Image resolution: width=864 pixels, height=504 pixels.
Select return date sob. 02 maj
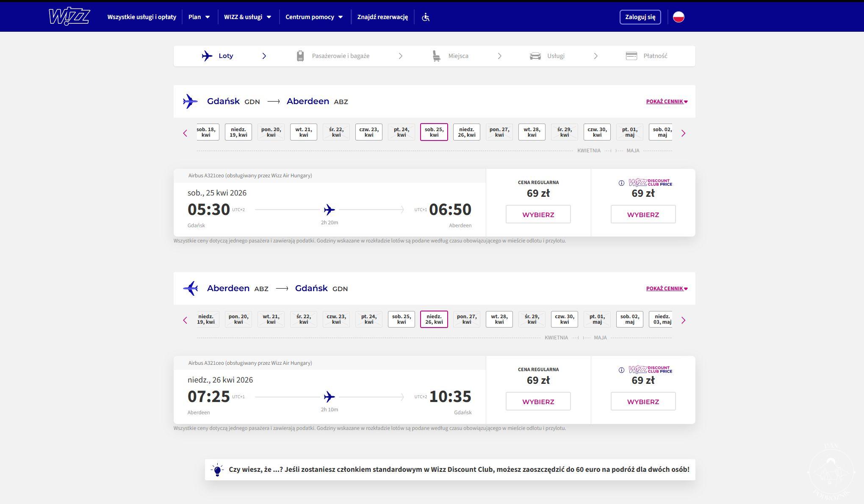[629, 319]
